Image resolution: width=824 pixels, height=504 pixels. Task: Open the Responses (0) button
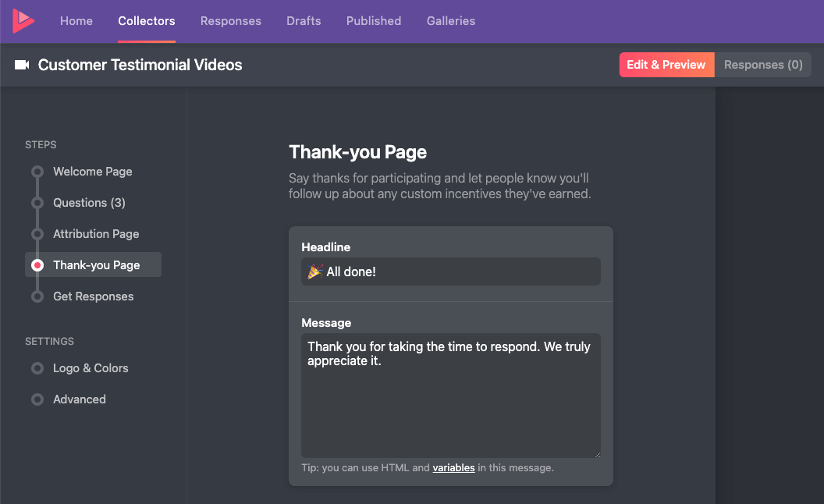(x=762, y=65)
